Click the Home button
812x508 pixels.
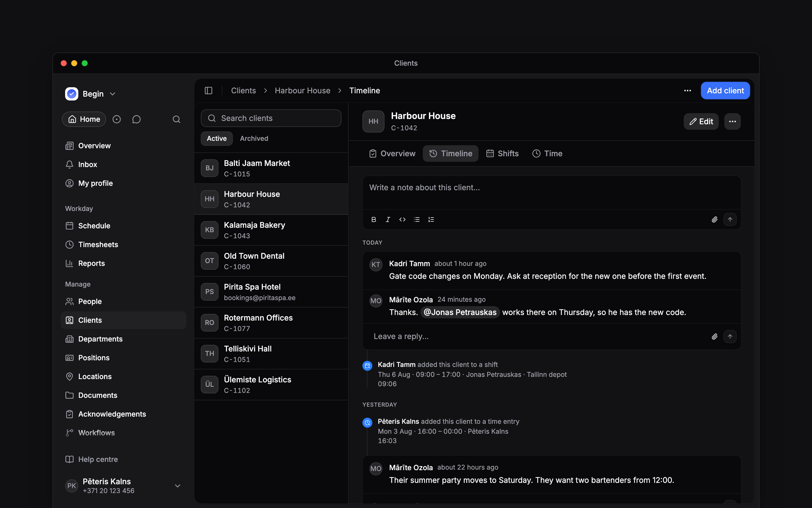(84, 119)
